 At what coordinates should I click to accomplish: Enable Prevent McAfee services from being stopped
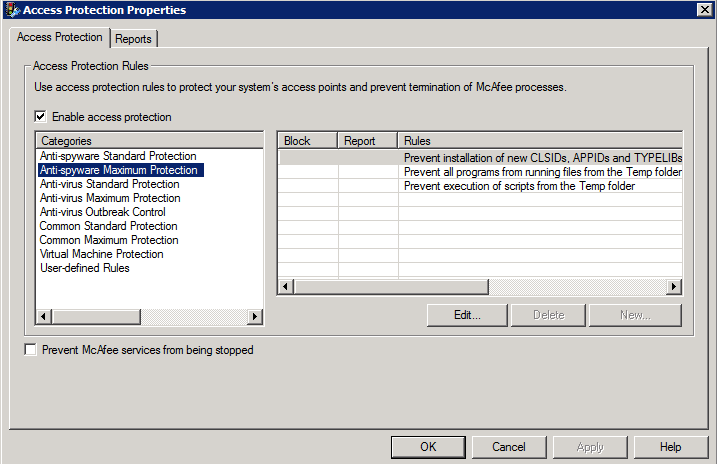click(x=31, y=351)
